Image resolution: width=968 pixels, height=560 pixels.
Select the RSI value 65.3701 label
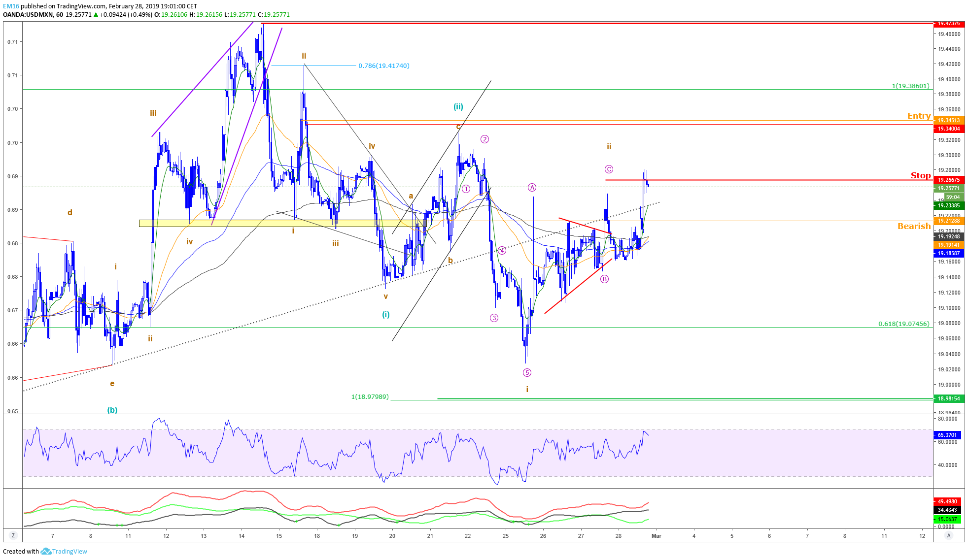(x=947, y=435)
